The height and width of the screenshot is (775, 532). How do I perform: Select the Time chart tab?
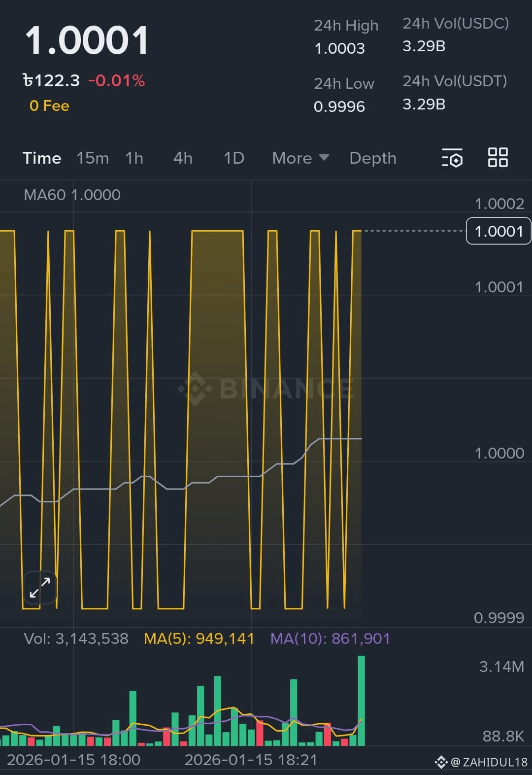pos(42,158)
